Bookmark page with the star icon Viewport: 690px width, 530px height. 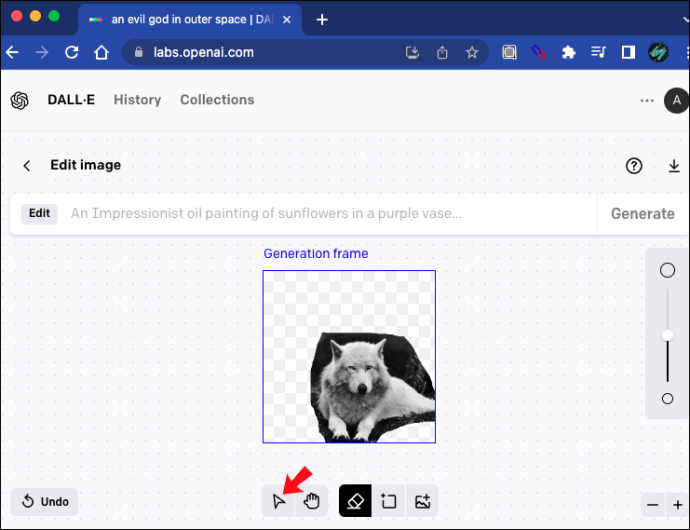pyautogui.click(x=472, y=53)
